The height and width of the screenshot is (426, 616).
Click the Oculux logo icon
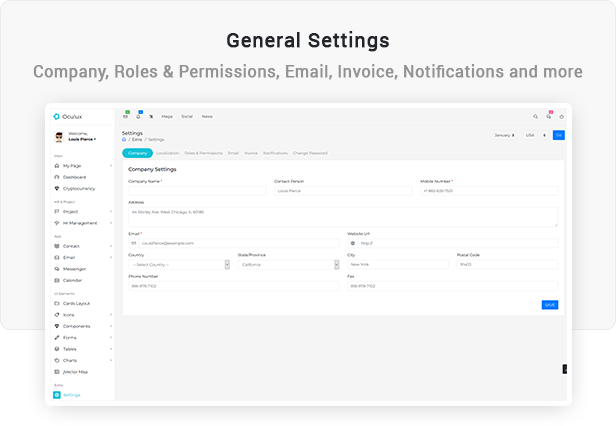click(57, 117)
